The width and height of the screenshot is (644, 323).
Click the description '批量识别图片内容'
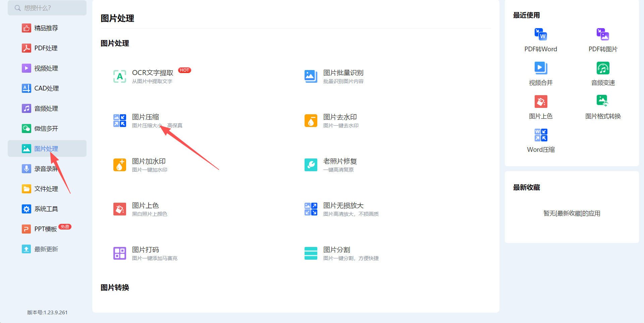(343, 81)
